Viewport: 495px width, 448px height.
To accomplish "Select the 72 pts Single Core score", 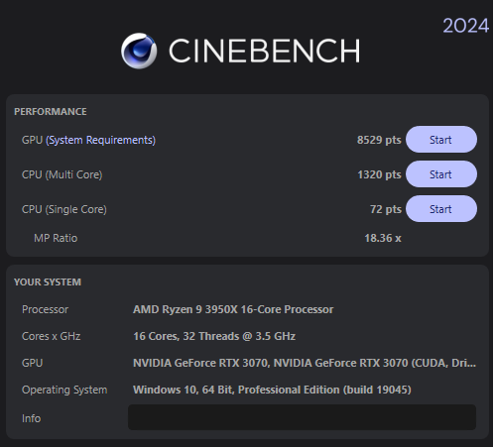I will [x=386, y=209].
